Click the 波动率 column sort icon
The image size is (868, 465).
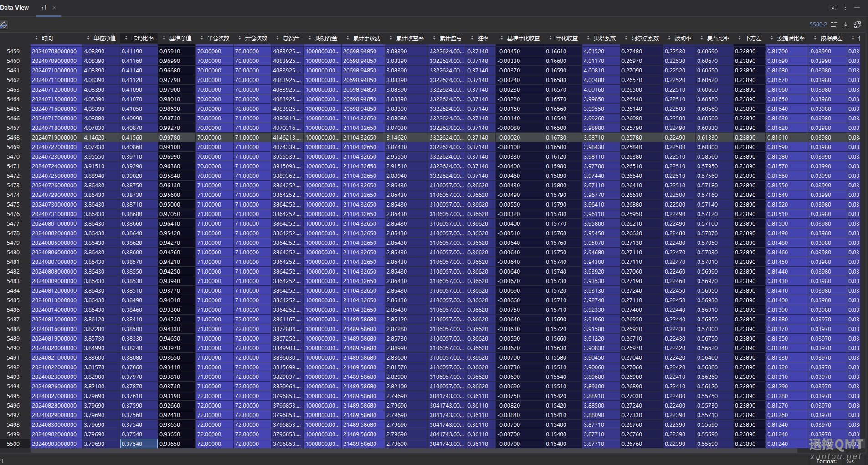coord(670,38)
